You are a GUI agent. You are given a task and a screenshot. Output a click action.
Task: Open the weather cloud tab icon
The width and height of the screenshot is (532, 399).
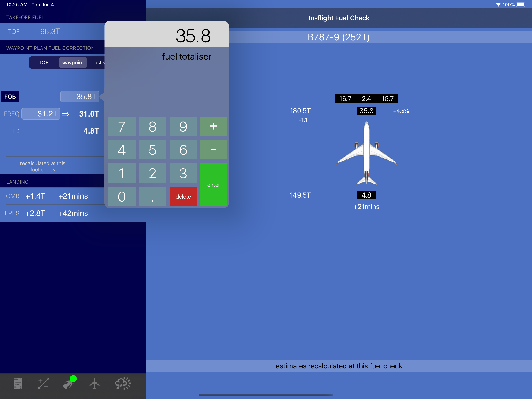pyautogui.click(x=123, y=383)
